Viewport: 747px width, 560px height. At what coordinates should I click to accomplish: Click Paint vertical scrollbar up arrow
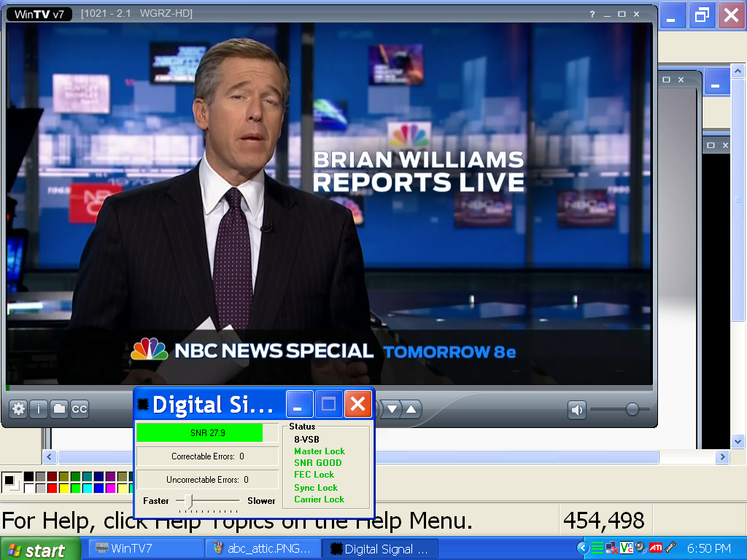(738, 71)
